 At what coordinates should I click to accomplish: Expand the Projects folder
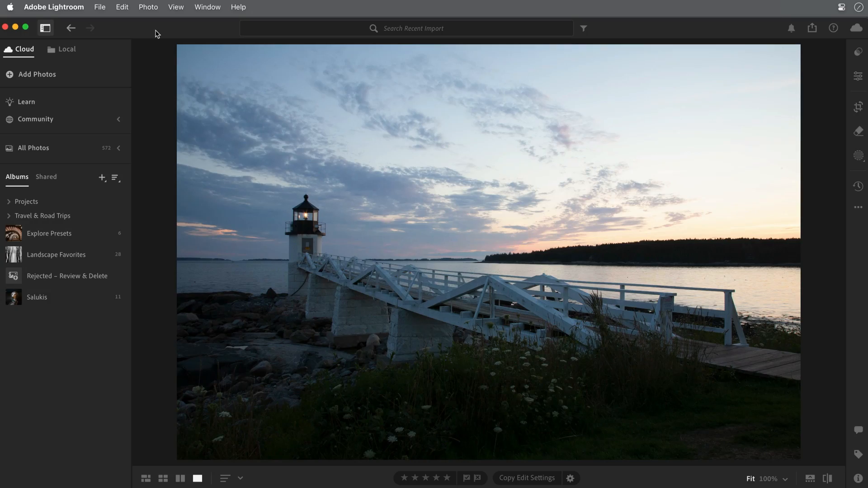click(x=9, y=202)
